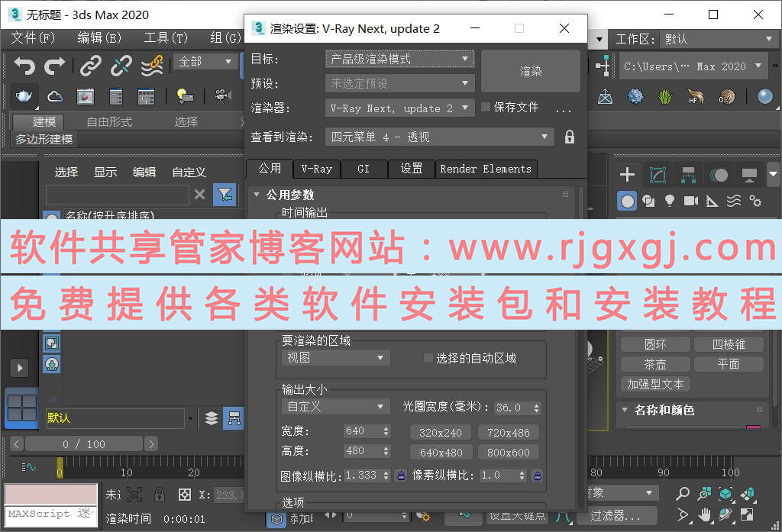Click the 0 / 100 time slider
Screen dimensions: 782x532
tap(84, 443)
